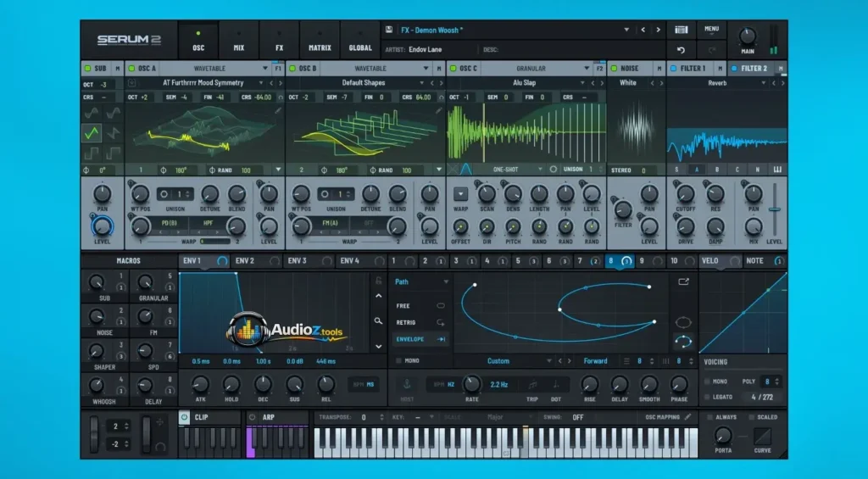Open the preset browser icon next to MENU

682,30
